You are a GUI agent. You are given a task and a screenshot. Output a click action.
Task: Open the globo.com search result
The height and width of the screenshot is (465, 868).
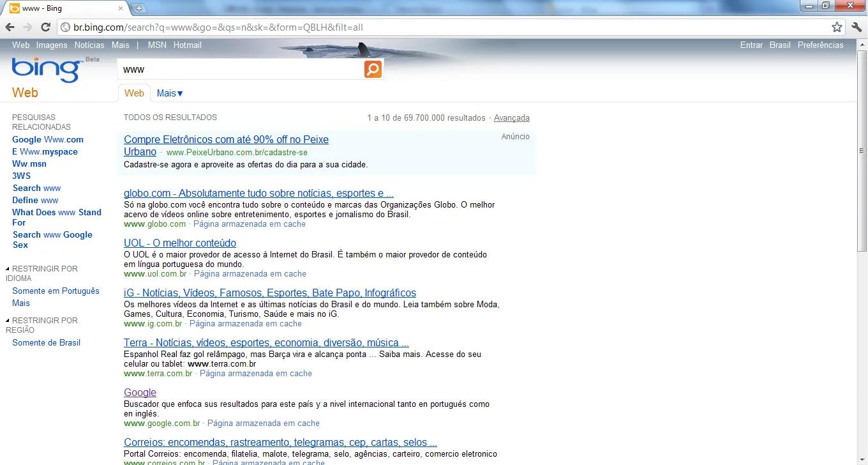(258, 194)
